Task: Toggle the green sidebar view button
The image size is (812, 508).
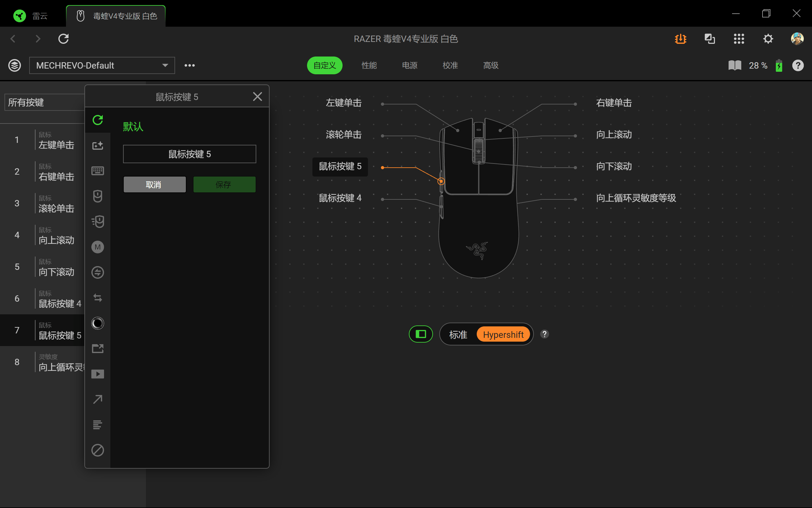Action: (421, 334)
